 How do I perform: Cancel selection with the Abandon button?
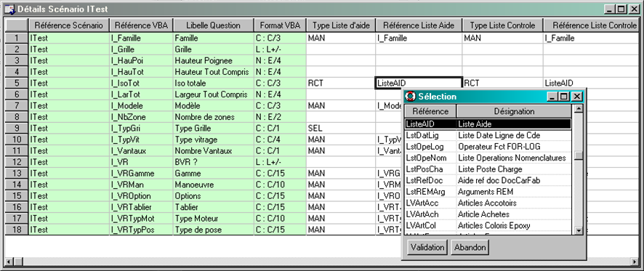point(470,248)
